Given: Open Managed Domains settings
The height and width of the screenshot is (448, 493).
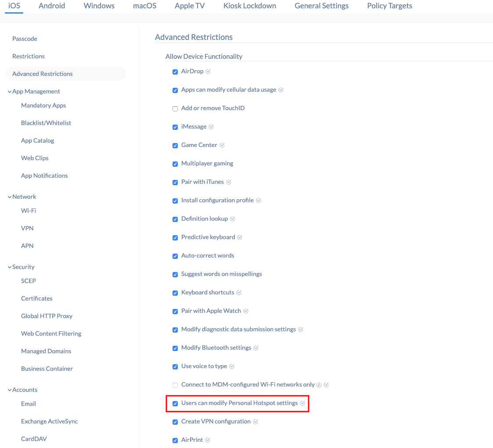Looking at the screenshot, I should tap(46, 351).
